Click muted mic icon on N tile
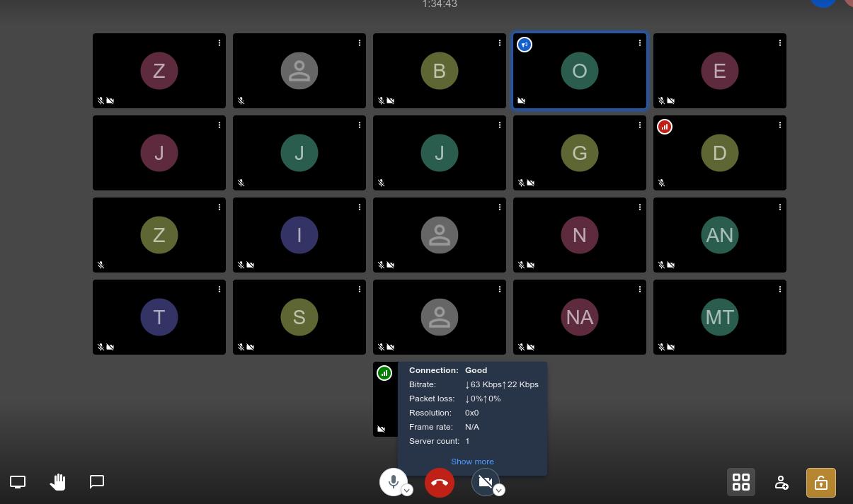 tap(522, 265)
